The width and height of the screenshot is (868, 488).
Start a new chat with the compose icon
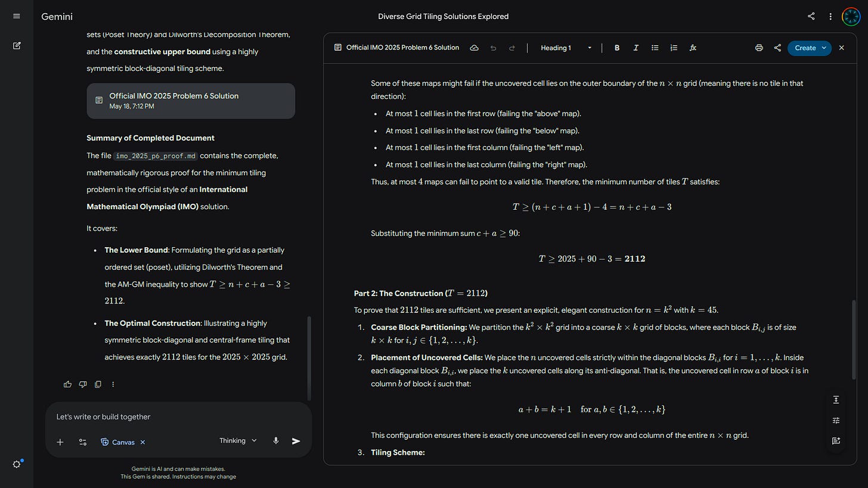(x=17, y=45)
